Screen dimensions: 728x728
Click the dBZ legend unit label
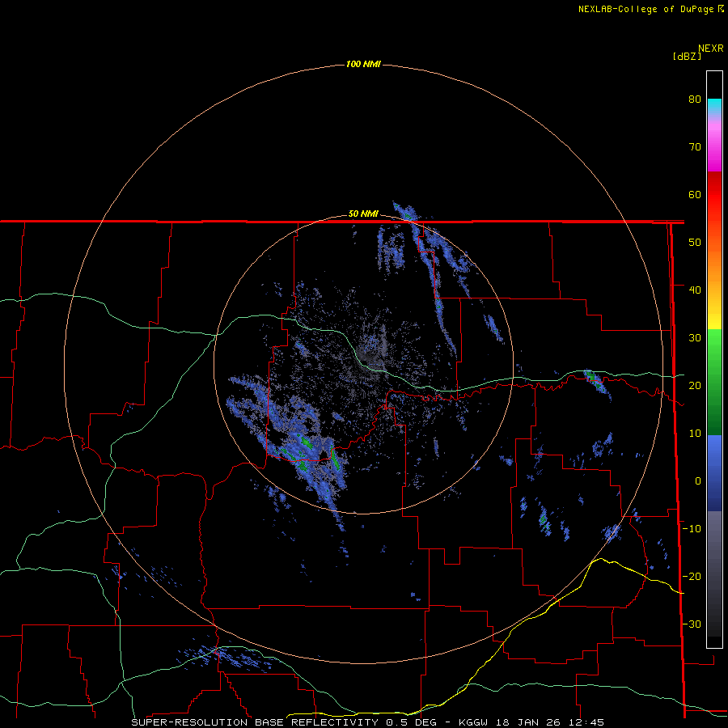click(x=687, y=57)
